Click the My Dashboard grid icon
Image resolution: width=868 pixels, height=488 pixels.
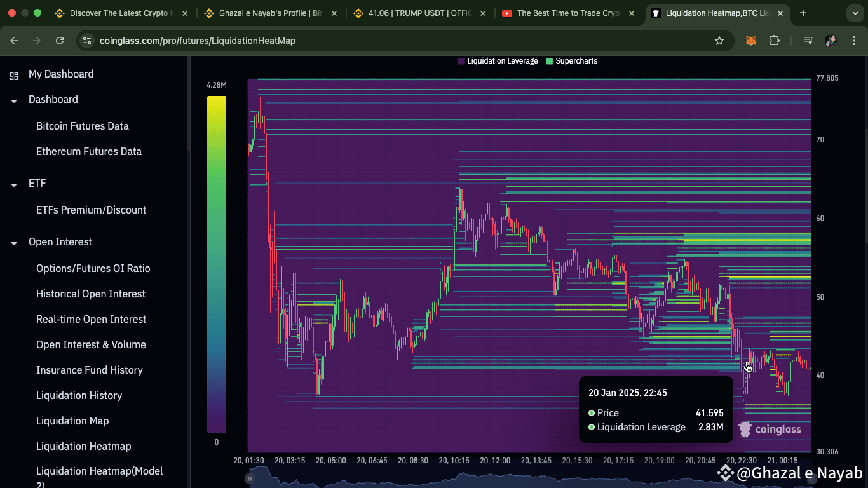click(x=14, y=76)
